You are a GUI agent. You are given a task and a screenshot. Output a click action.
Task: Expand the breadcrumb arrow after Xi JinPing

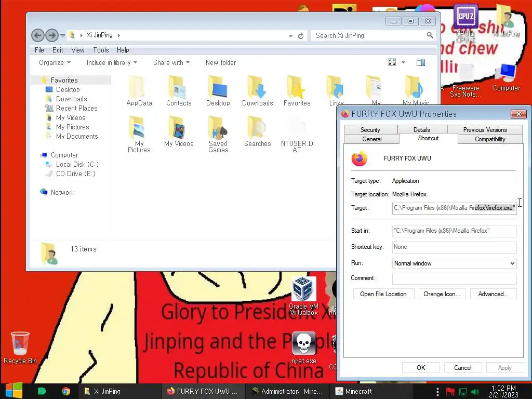[x=119, y=35]
